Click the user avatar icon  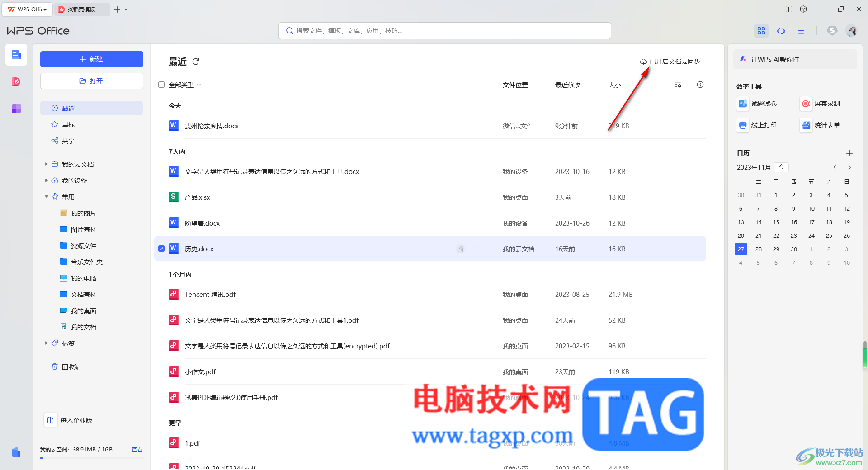tap(852, 31)
